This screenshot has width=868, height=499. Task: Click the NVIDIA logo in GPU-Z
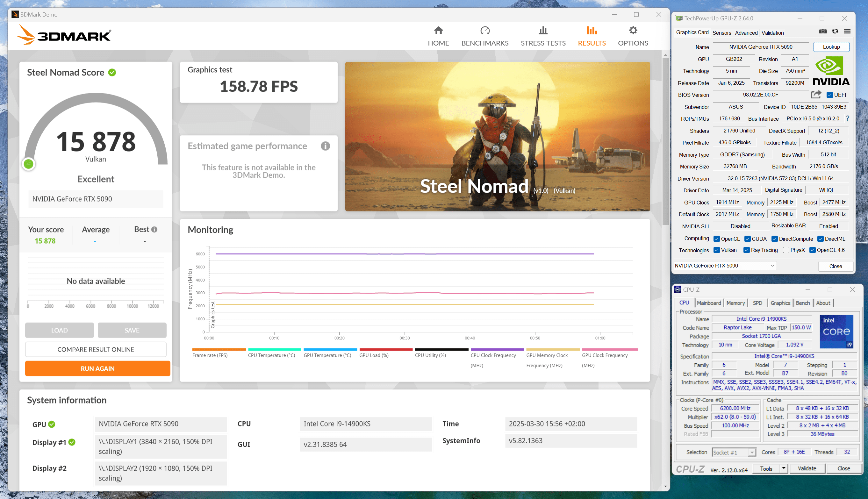831,71
